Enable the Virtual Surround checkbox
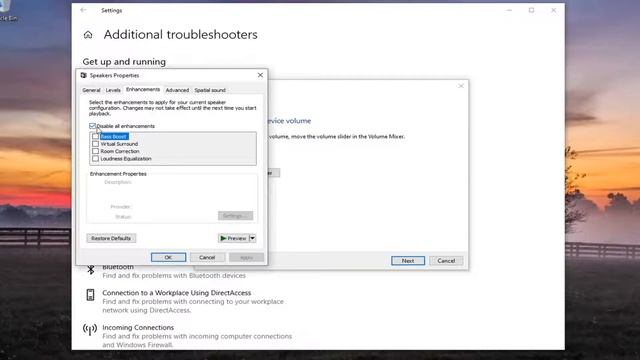This screenshot has height=360, width=640. (x=96, y=144)
